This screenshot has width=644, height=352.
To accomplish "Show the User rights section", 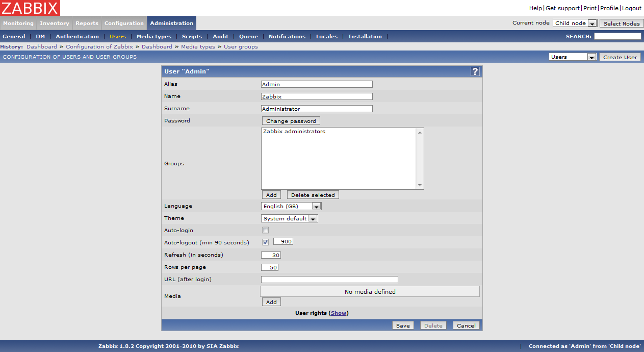I will click(x=339, y=313).
